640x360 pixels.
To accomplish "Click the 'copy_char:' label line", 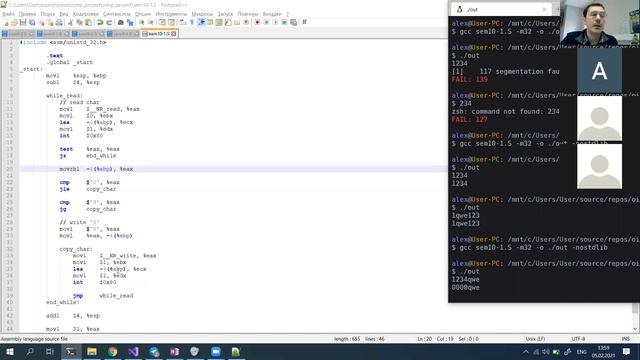I will 76,249.
